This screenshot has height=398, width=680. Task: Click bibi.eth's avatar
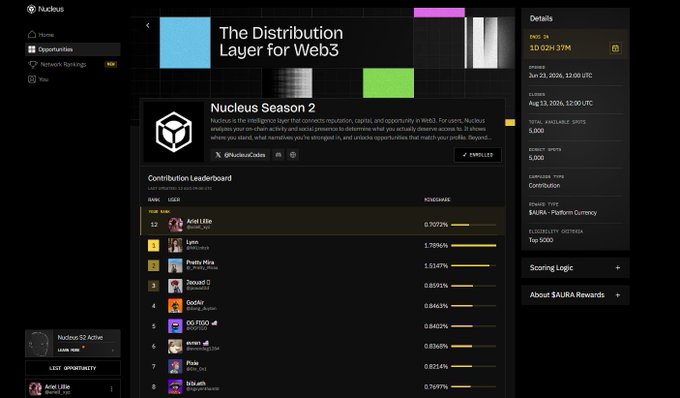pyautogui.click(x=175, y=386)
